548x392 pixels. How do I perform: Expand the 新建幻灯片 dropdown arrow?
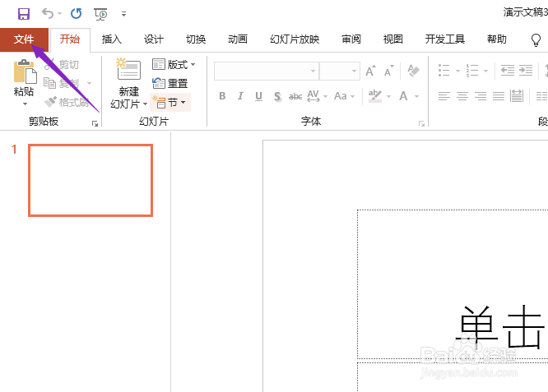click(x=145, y=104)
